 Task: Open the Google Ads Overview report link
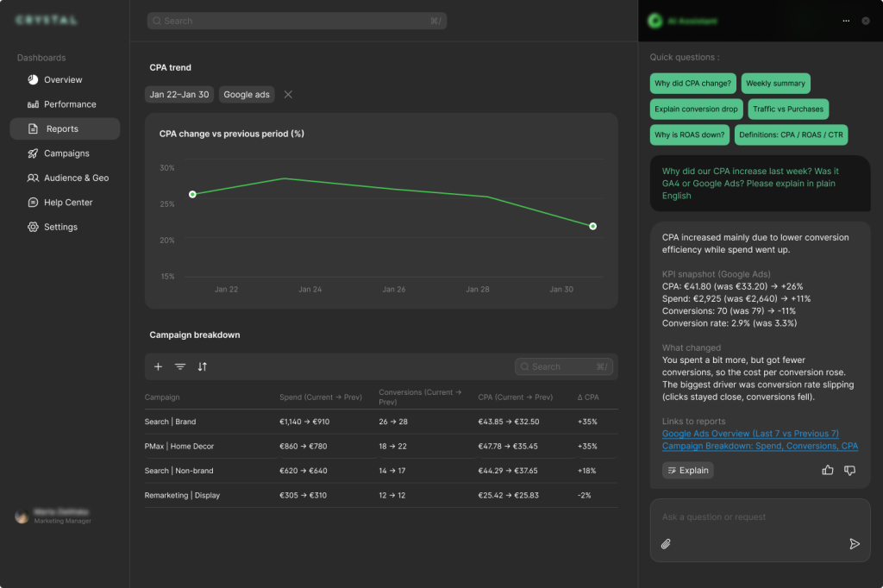[x=751, y=434]
